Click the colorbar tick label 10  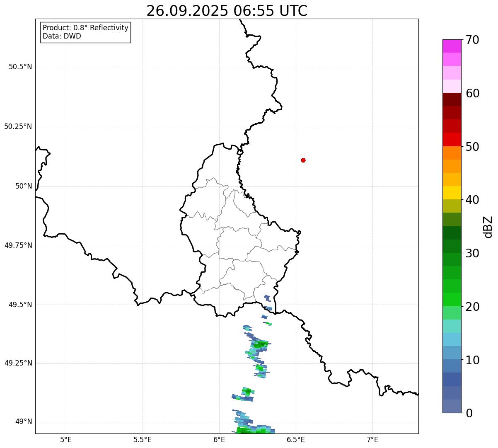(472, 360)
